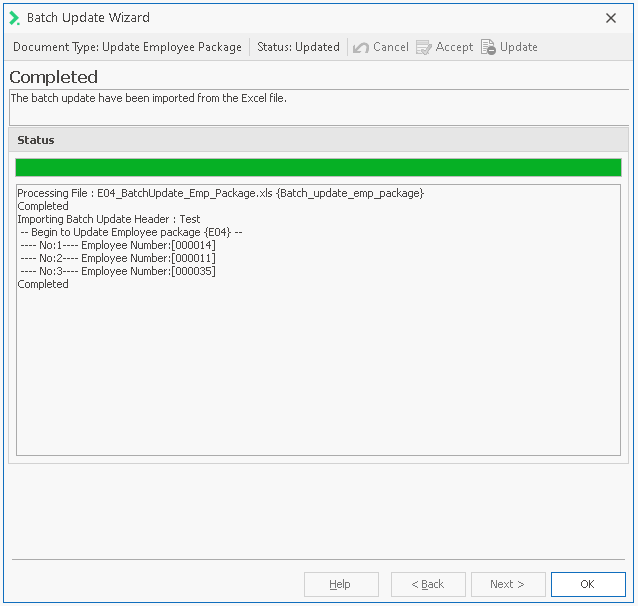The height and width of the screenshot is (606, 638).
Task: Close the Batch Update Wizard window
Action: coord(611,17)
